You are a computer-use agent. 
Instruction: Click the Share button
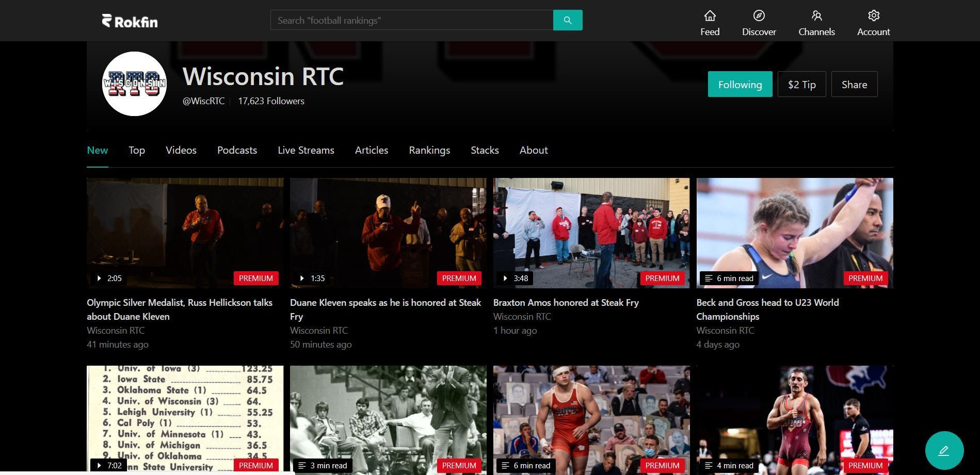point(854,84)
